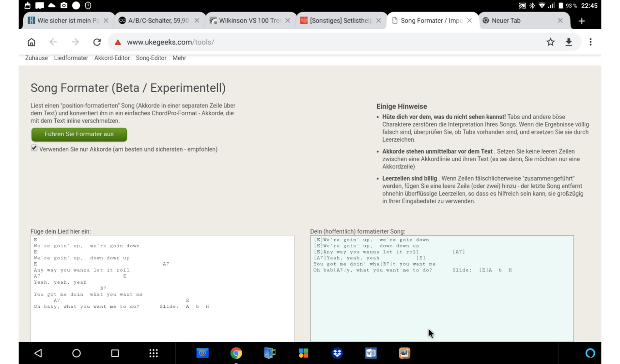Viewport: 620px width, 364px height.
Task: Click the Chrome home icon
Action: coord(31,42)
